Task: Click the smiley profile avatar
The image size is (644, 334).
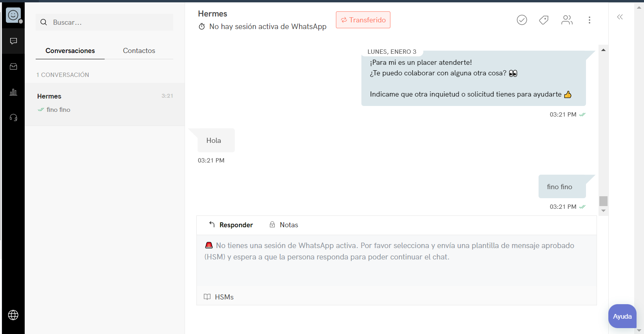Action: tap(13, 15)
